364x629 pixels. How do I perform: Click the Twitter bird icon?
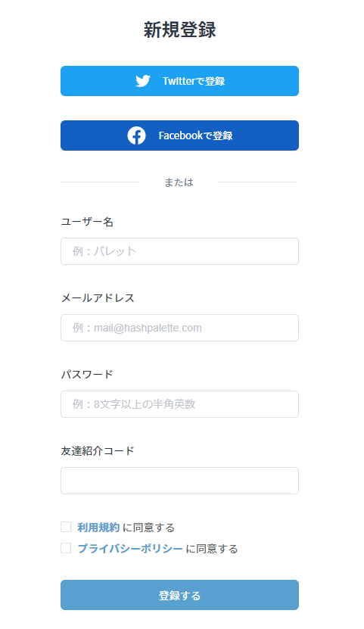click(x=143, y=81)
